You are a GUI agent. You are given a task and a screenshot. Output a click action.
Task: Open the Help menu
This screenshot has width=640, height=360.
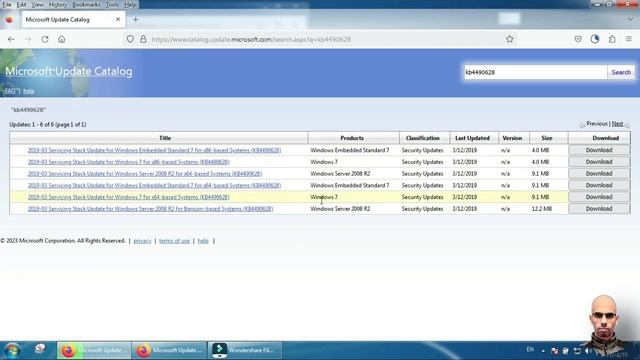pyautogui.click(x=130, y=4)
